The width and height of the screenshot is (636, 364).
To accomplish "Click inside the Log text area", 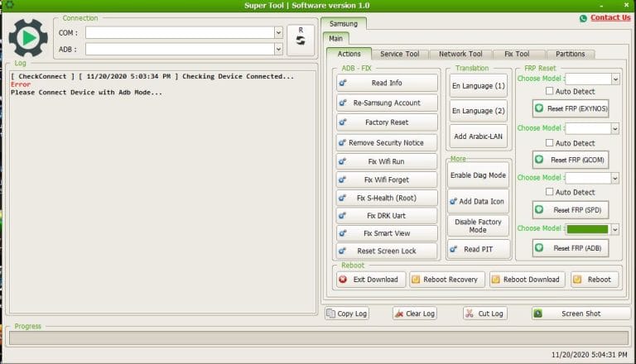I will (x=163, y=192).
